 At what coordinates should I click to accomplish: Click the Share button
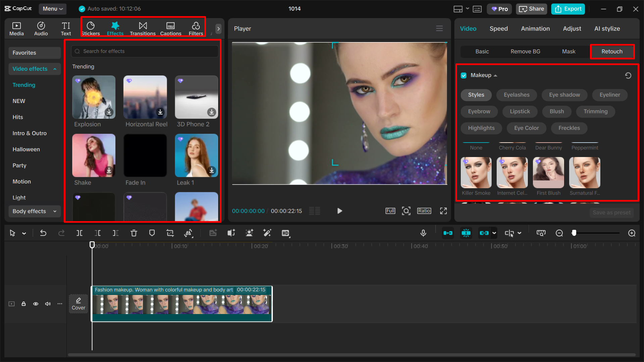[x=531, y=9]
